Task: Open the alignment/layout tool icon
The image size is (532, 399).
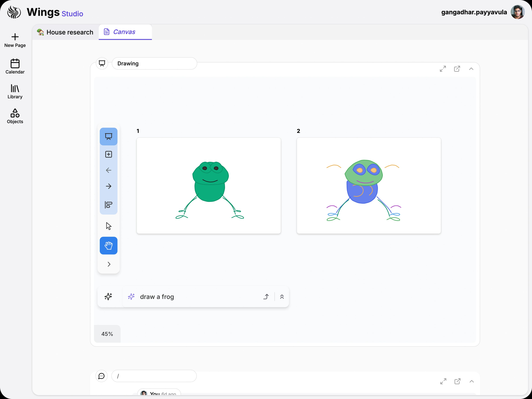Action: tap(108, 205)
